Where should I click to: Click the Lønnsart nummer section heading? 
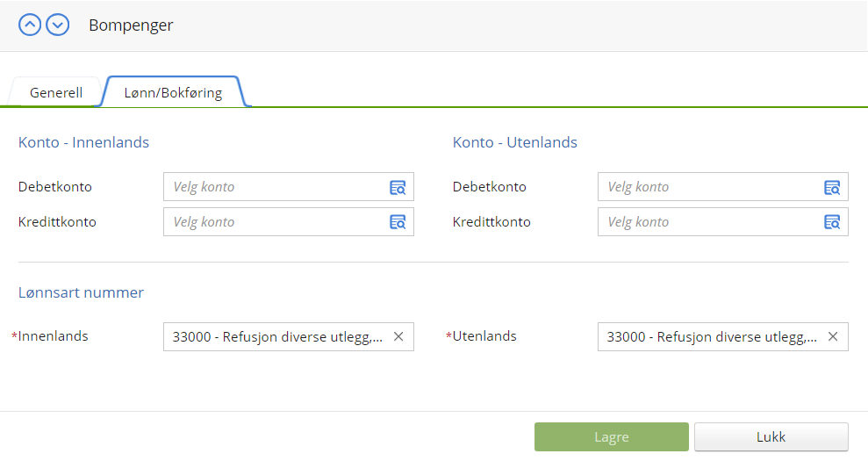(81, 292)
